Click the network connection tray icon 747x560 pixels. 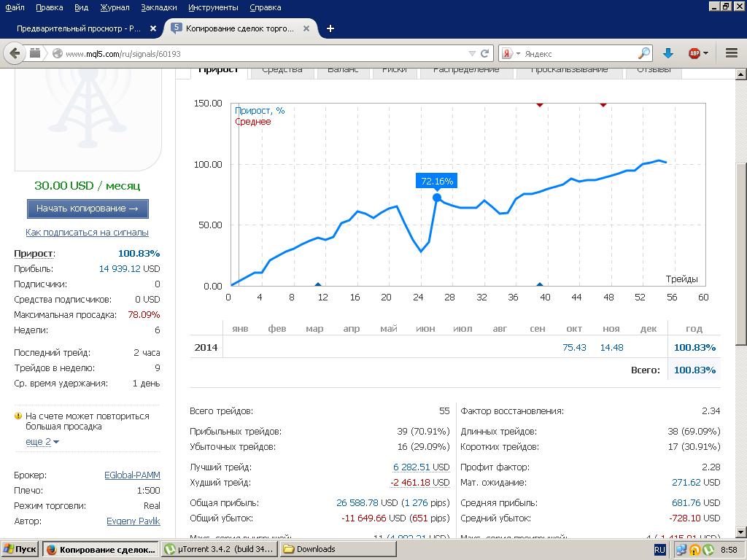681,550
